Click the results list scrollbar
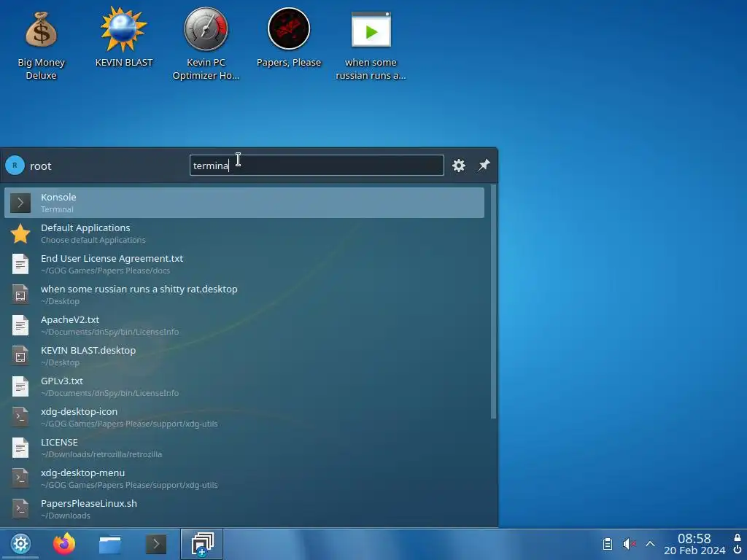Image resolution: width=747 pixels, height=560 pixels. [493, 302]
